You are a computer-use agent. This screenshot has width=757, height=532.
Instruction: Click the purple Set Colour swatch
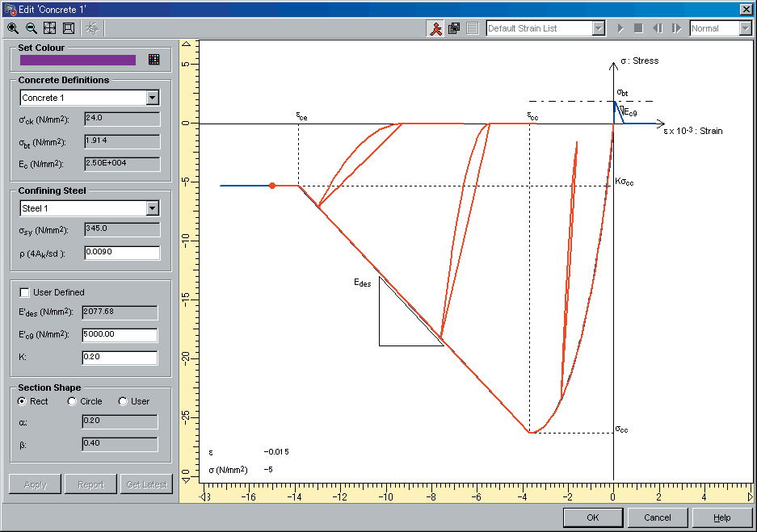pyautogui.click(x=78, y=60)
